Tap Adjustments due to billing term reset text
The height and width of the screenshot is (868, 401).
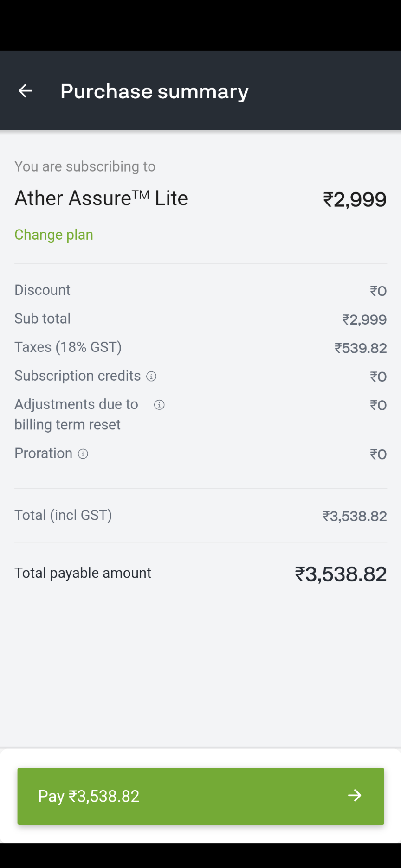pyautogui.click(x=76, y=414)
